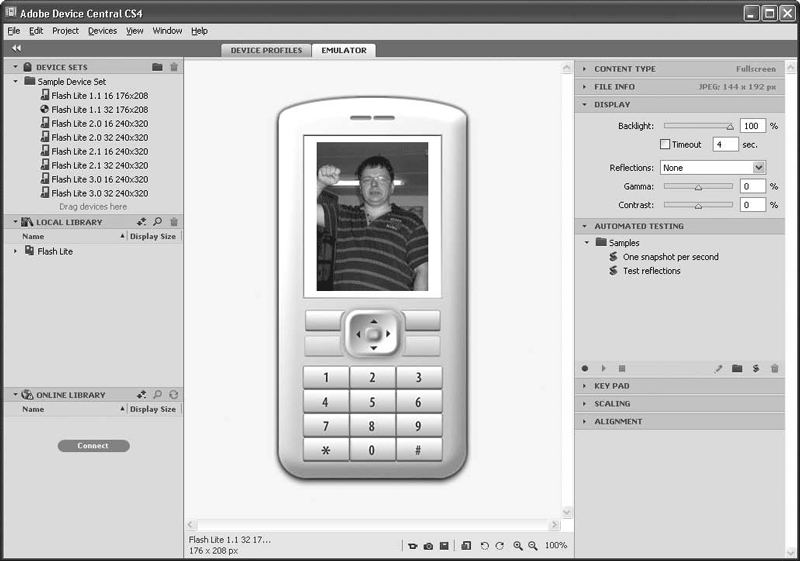Open the Devices menu
The height and width of the screenshot is (561, 800).
pyautogui.click(x=102, y=31)
